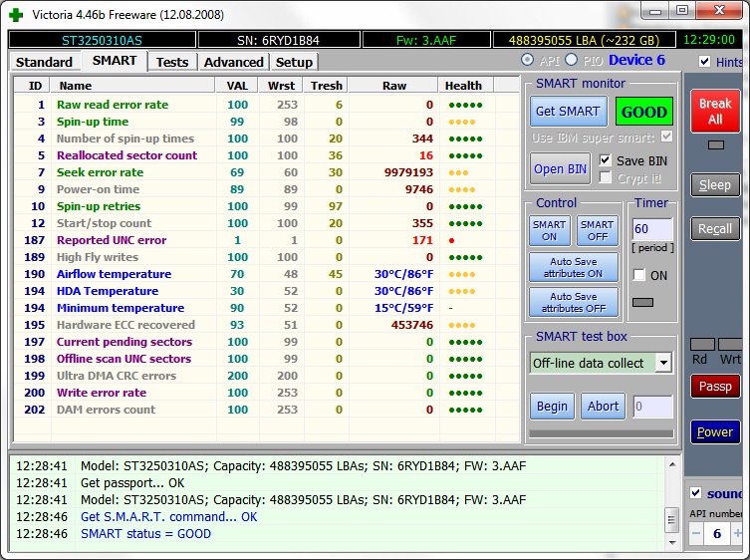Open the SMART tab
The height and width of the screenshot is (560, 750).
click(115, 61)
